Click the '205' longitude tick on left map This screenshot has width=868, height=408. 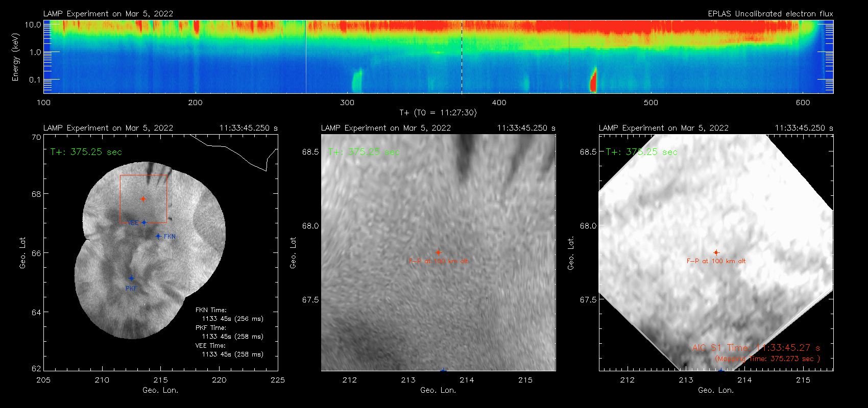(43, 380)
